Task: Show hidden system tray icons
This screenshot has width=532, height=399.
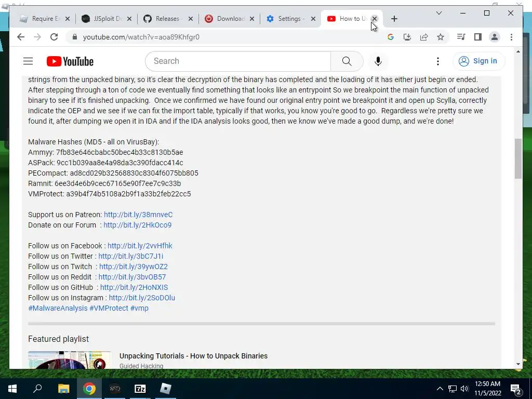Action: point(440,389)
